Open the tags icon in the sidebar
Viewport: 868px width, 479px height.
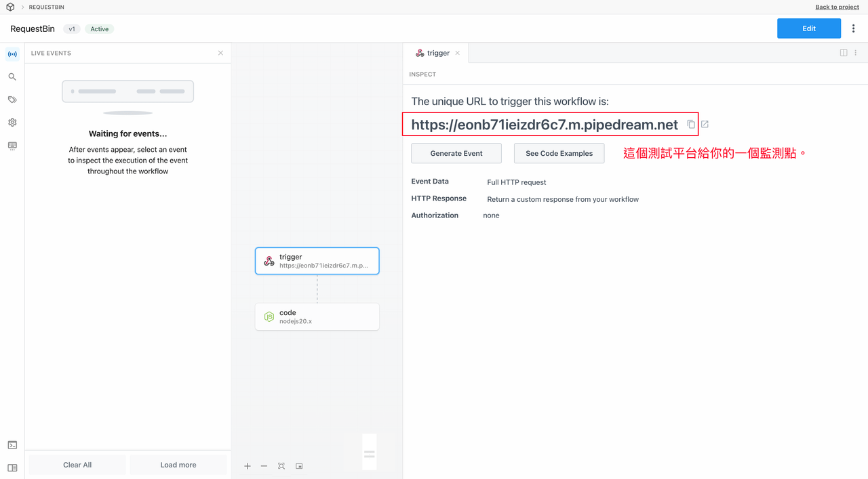12,100
